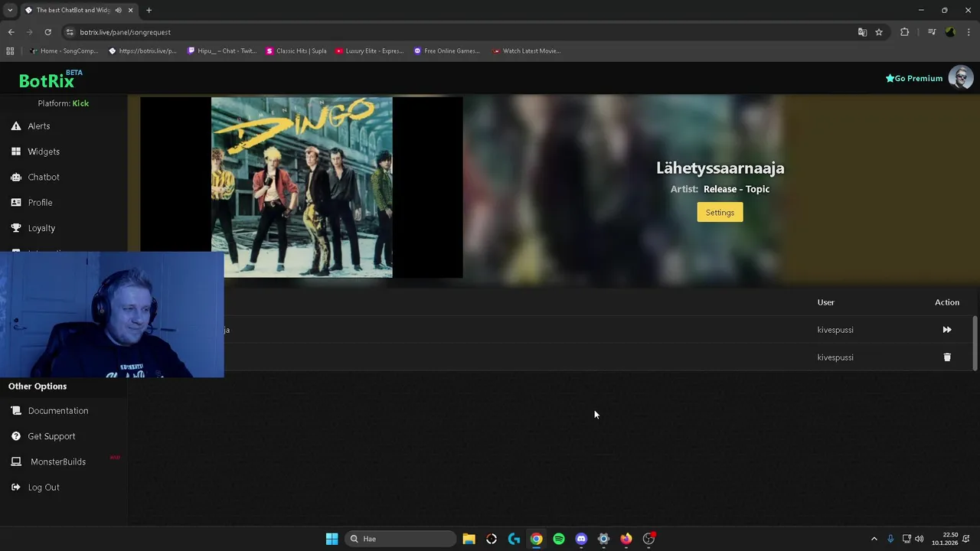Image resolution: width=980 pixels, height=551 pixels.
Task: Open the volume control in tray
Action: 919,539
